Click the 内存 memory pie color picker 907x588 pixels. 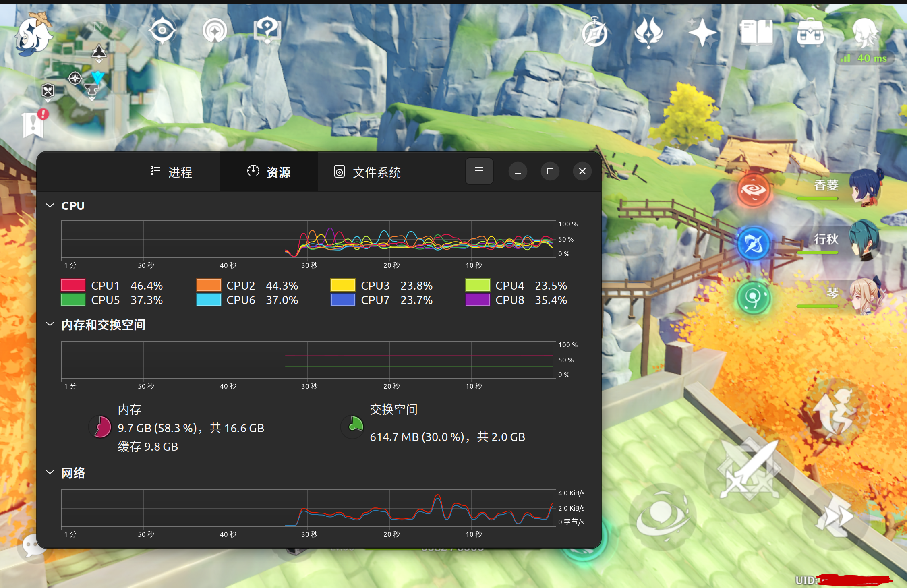click(100, 427)
